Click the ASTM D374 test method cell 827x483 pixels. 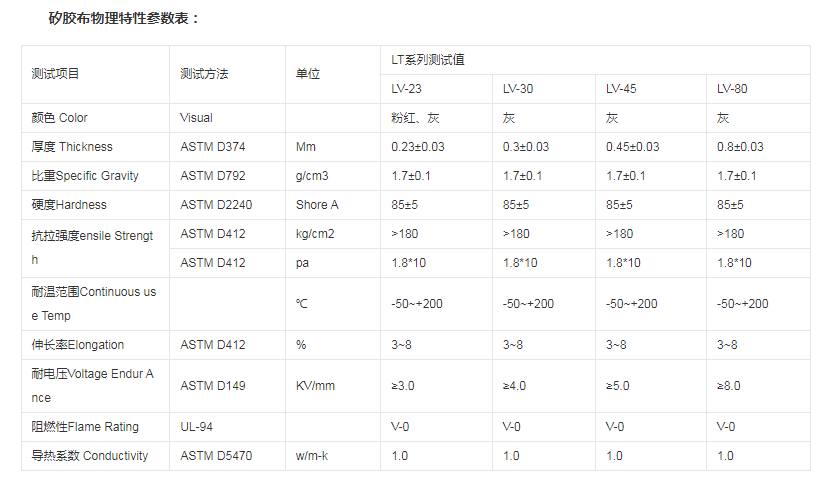(x=212, y=147)
